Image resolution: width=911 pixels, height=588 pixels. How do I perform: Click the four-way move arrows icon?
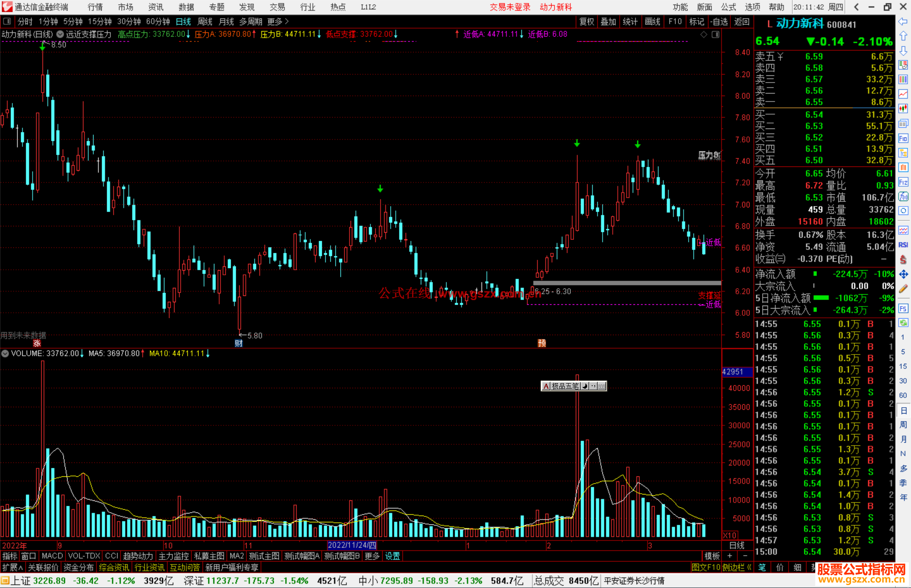(903, 274)
